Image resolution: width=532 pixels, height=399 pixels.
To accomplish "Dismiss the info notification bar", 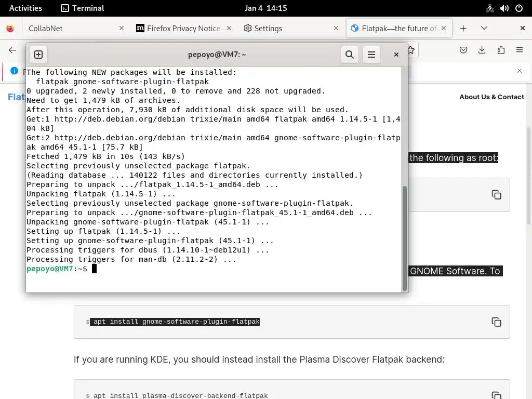I will tap(520, 71).
